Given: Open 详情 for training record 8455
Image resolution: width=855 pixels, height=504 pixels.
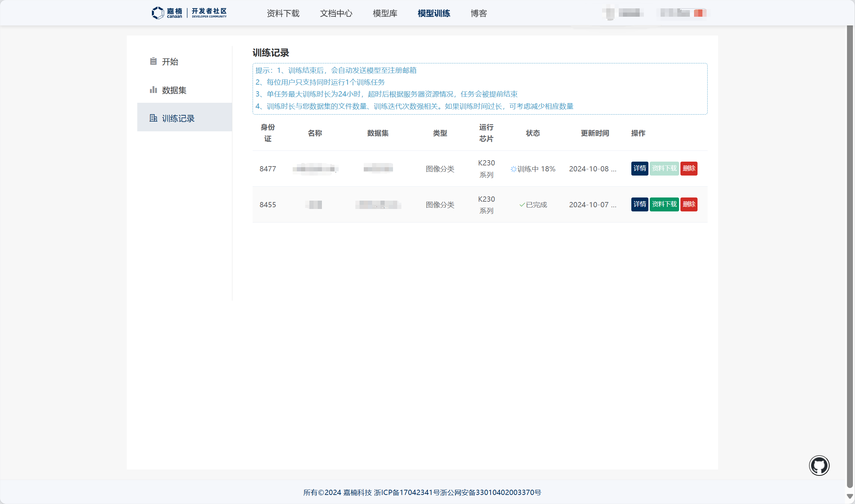Looking at the screenshot, I should (x=639, y=204).
